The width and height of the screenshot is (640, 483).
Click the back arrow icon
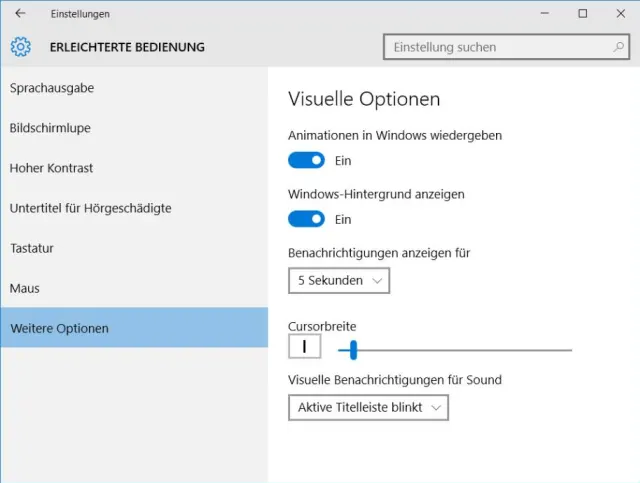(x=20, y=14)
